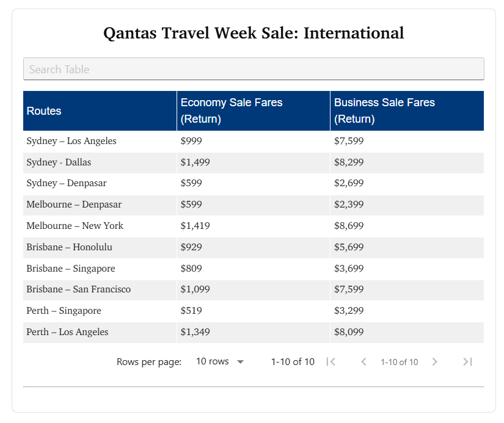
Task: Jump to the last page icon
Action: (x=467, y=362)
